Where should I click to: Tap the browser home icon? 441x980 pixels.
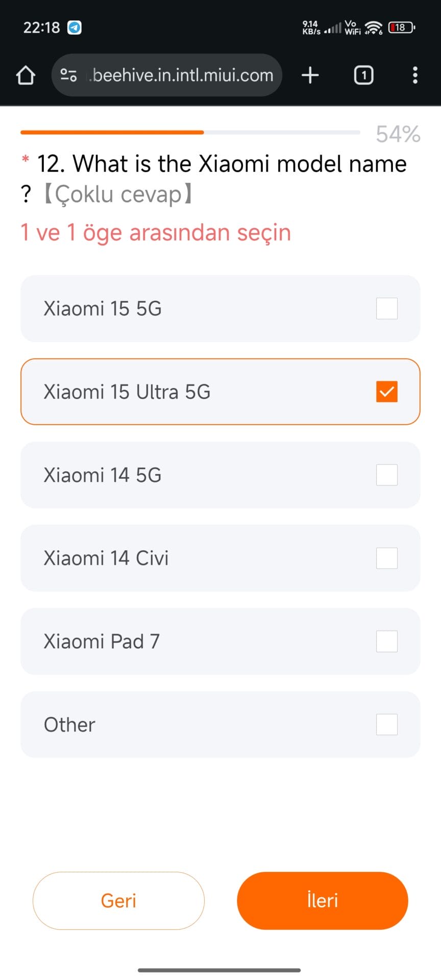[x=26, y=76]
